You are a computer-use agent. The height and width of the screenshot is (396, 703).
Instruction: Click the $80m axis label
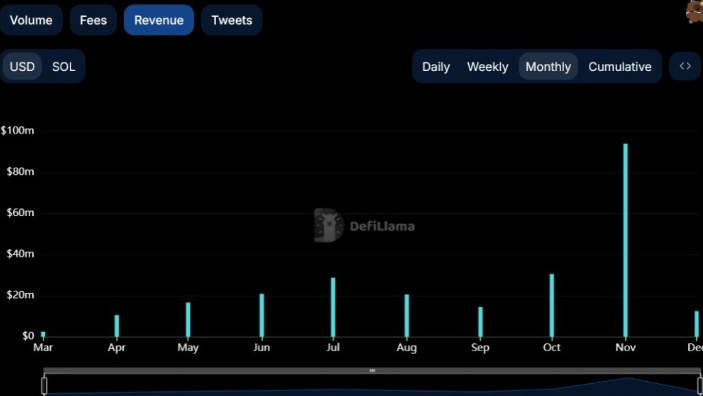click(20, 172)
